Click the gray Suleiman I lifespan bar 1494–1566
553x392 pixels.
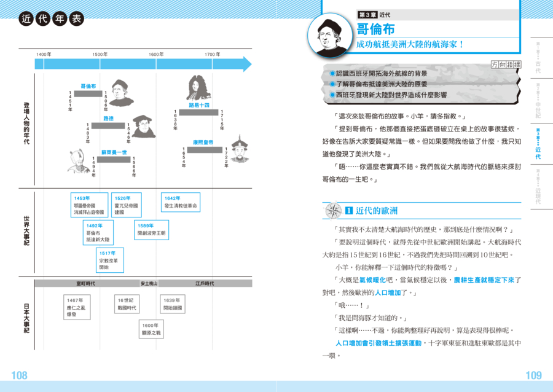pos(114,159)
